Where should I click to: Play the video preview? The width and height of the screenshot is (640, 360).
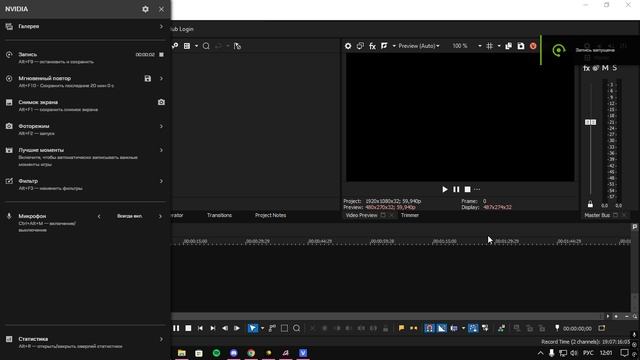coord(445,189)
